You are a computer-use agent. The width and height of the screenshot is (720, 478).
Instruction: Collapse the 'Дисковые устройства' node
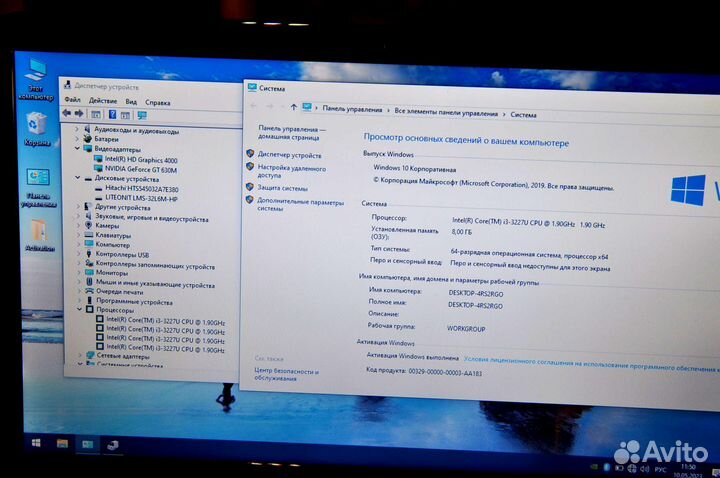tap(78, 178)
